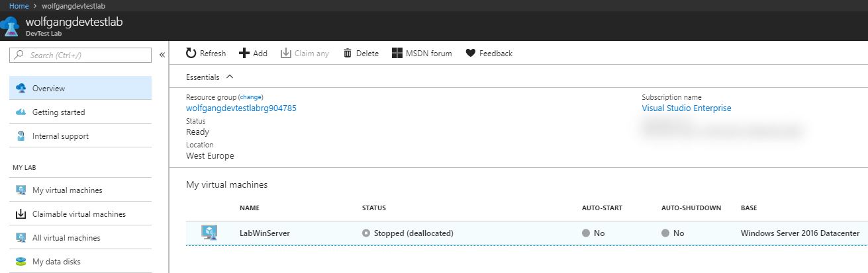Sort by AUTO-START column header
This screenshot has width=868, height=273.
(602, 208)
